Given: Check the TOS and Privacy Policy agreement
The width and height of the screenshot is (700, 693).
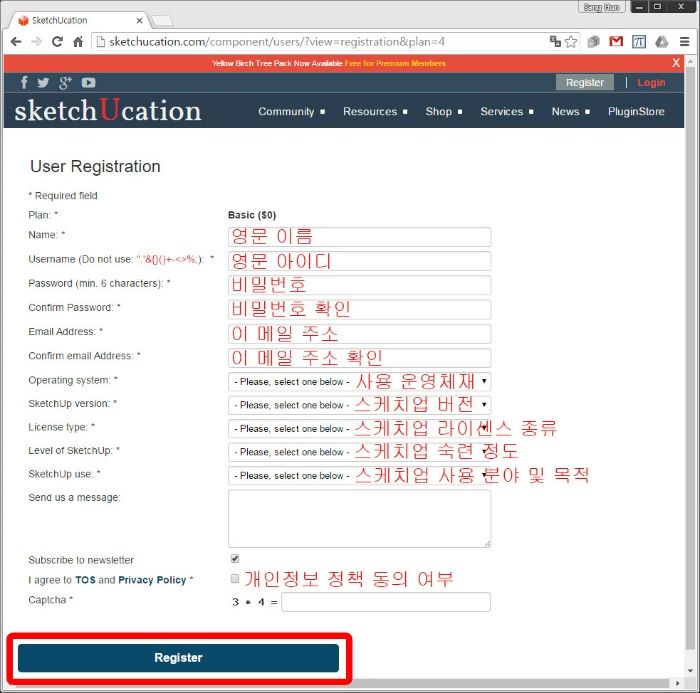Looking at the screenshot, I should coord(235,579).
